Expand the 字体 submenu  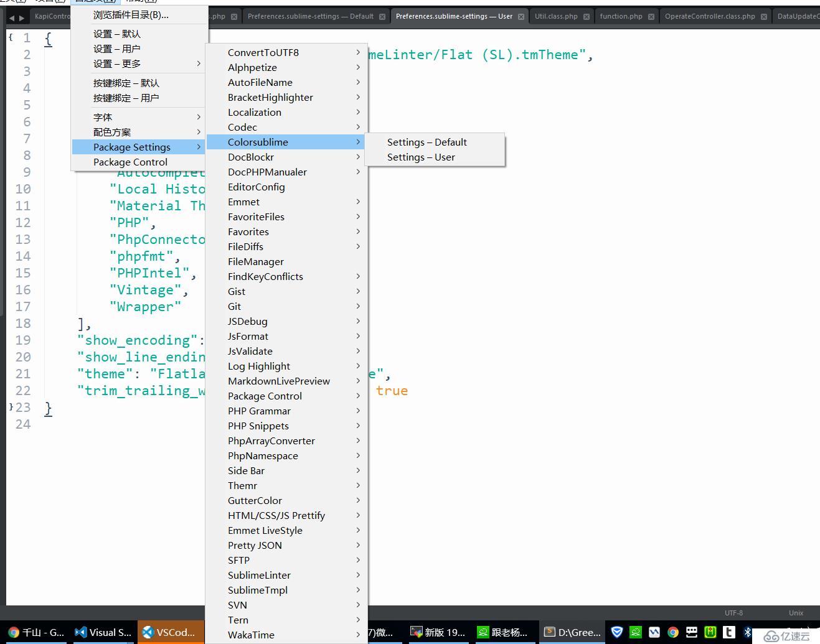click(139, 117)
